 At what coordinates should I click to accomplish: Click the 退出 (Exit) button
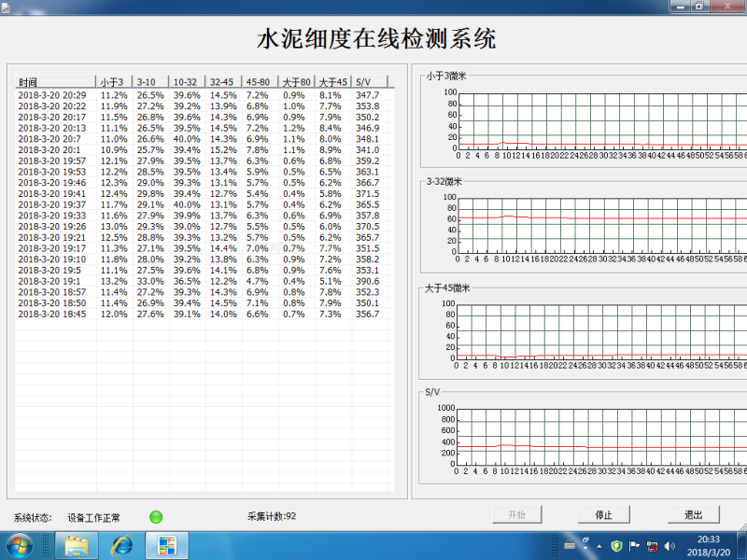(x=693, y=515)
